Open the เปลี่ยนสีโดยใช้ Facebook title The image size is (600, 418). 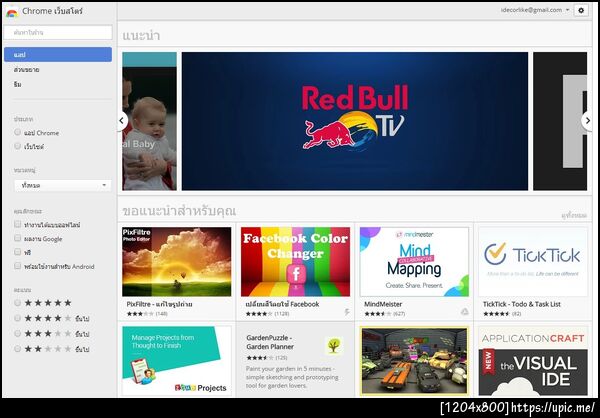pyautogui.click(x=282, y=304)
